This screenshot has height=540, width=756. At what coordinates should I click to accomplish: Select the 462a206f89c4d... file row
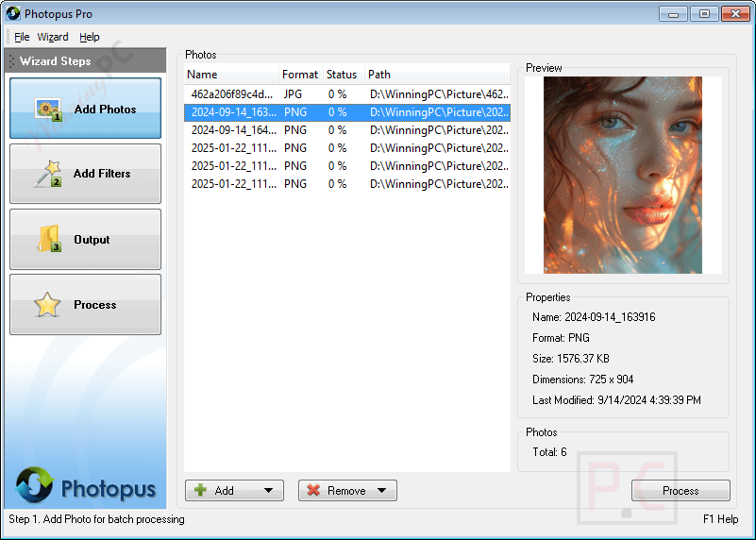(346, 94)
